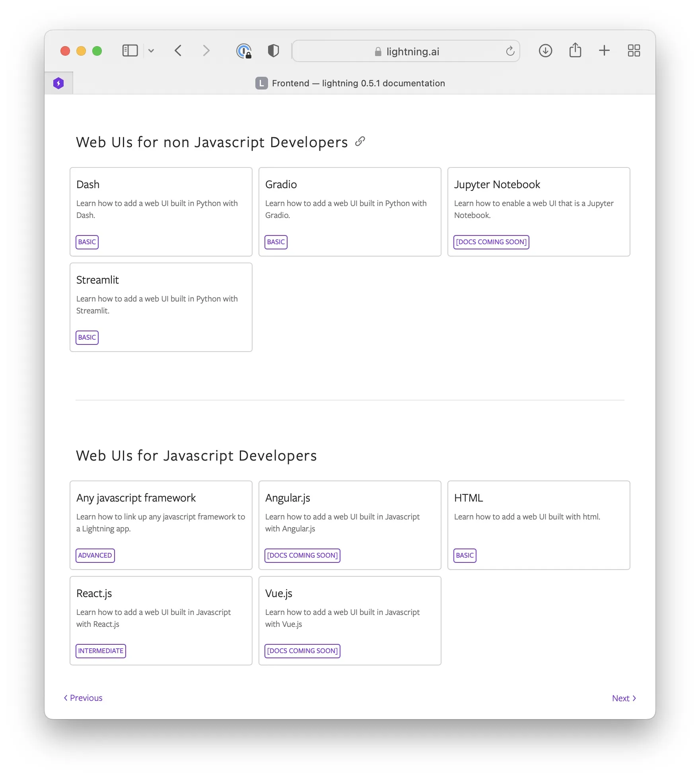Go to the Next documentation page
Screen dimensions: 700x778
(624, 698)
